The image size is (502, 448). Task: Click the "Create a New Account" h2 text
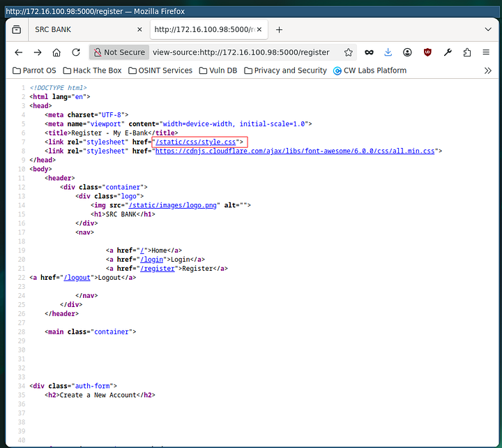[98, 395]
